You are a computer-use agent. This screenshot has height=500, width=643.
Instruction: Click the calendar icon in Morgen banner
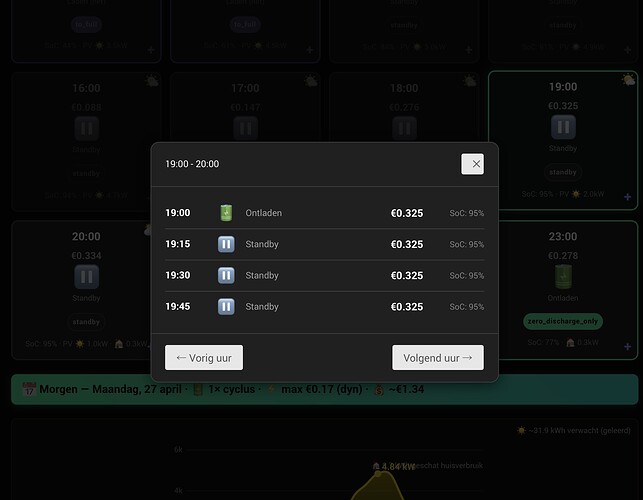pos(29,389)
